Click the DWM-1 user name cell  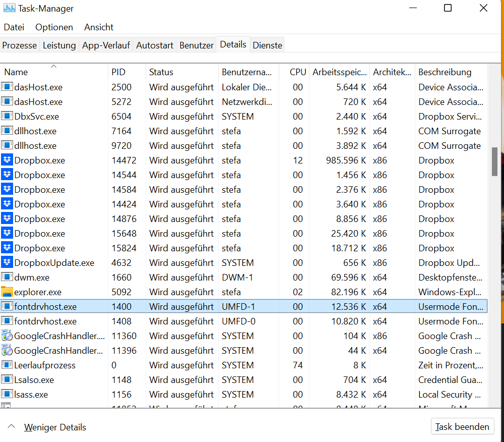[237, 277]
